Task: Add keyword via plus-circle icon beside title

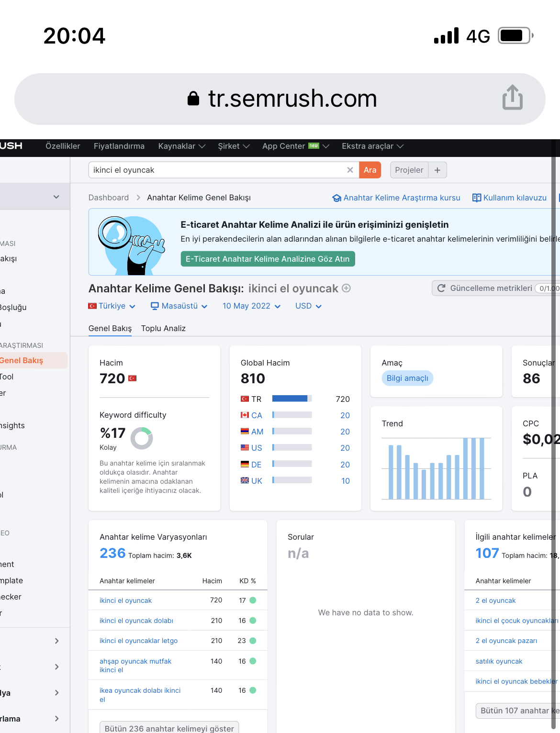Action: click(x=347, y=288)
